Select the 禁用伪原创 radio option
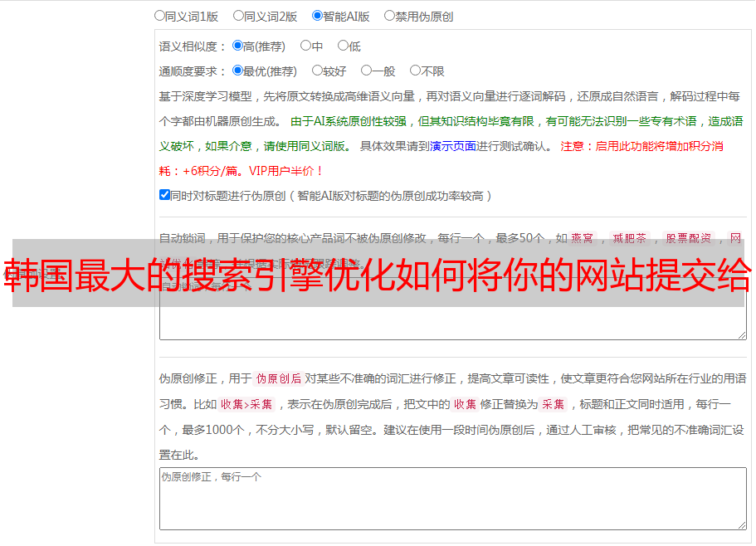 point(389,16)
